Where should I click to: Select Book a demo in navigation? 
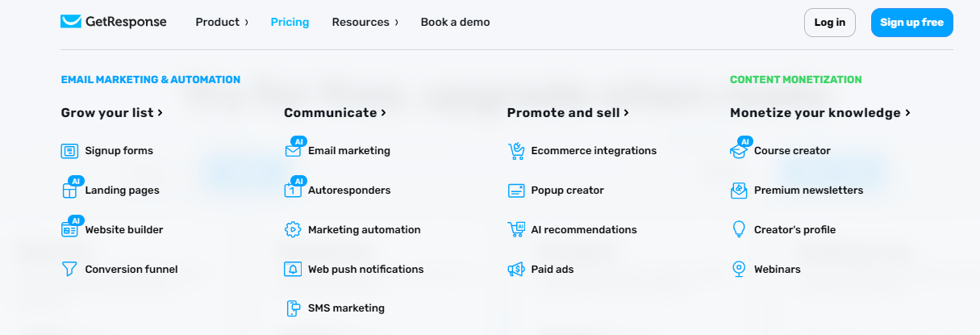coord(455,23)
